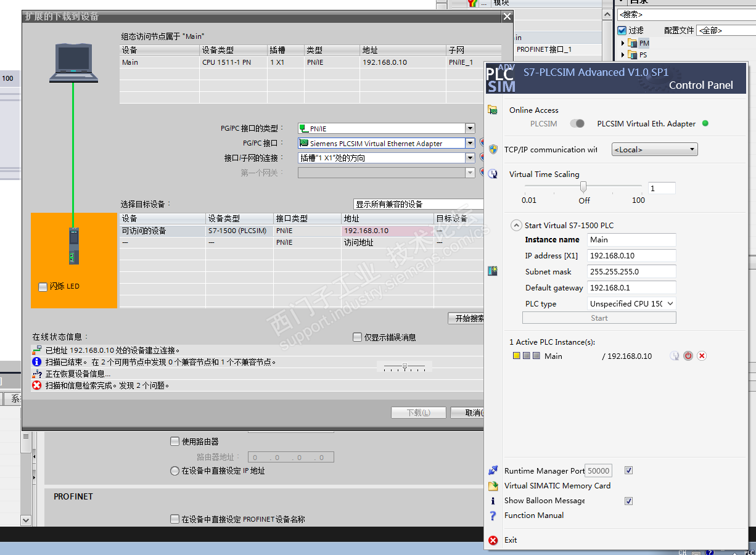
Task: Enable the 闪烁 LED checkbox
Action: pyautogui.click(x=43, y=287)
